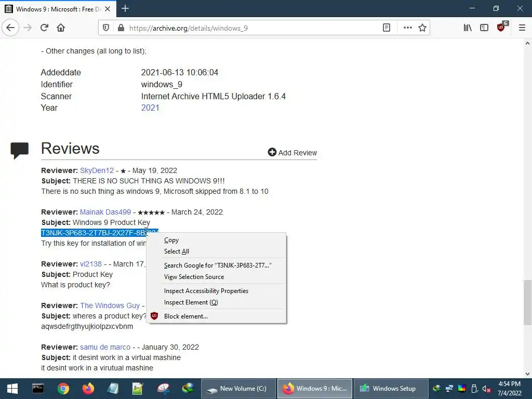
Task: Open the taskbar clock and date
Action: point(509,389)
